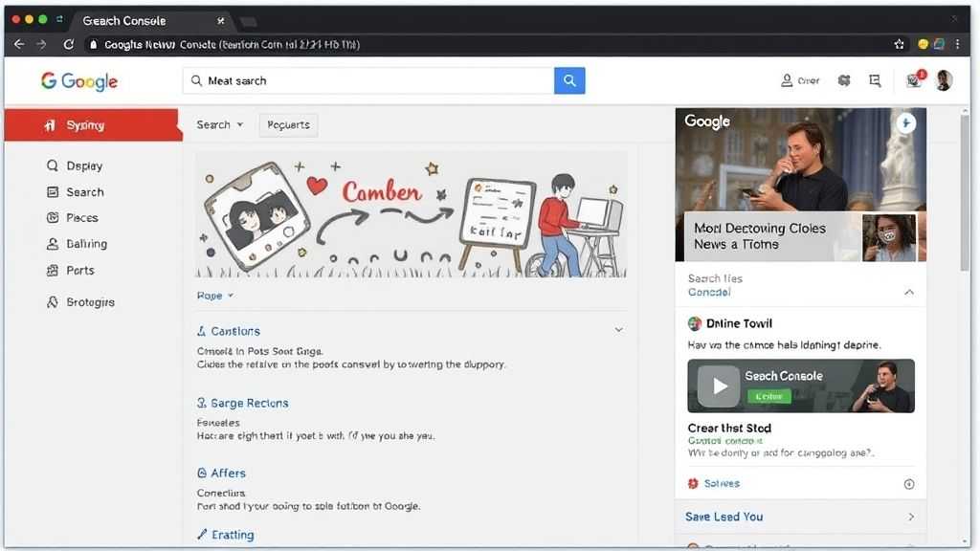
Task: Open the 'Sarge Reclons' link
Action: [x=242, y=403]
